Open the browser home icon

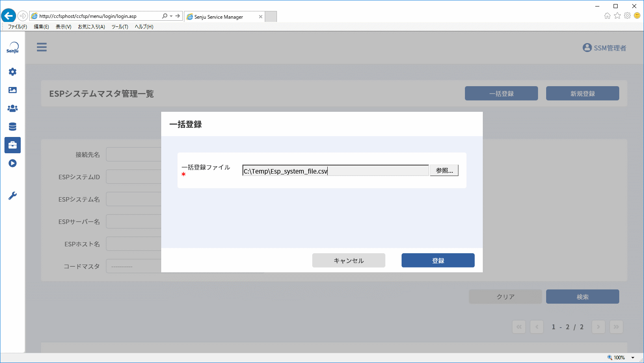(607, 16)
